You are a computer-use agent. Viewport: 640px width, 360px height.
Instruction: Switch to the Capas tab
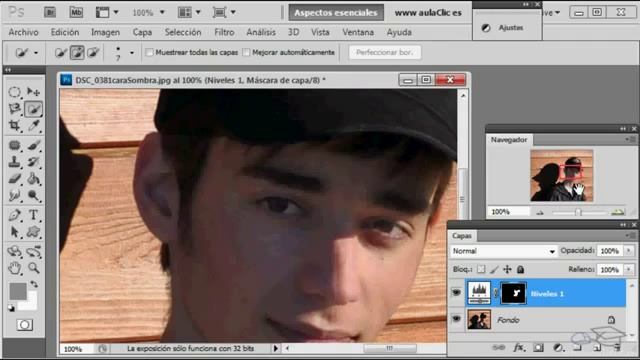tap(462, 236)
